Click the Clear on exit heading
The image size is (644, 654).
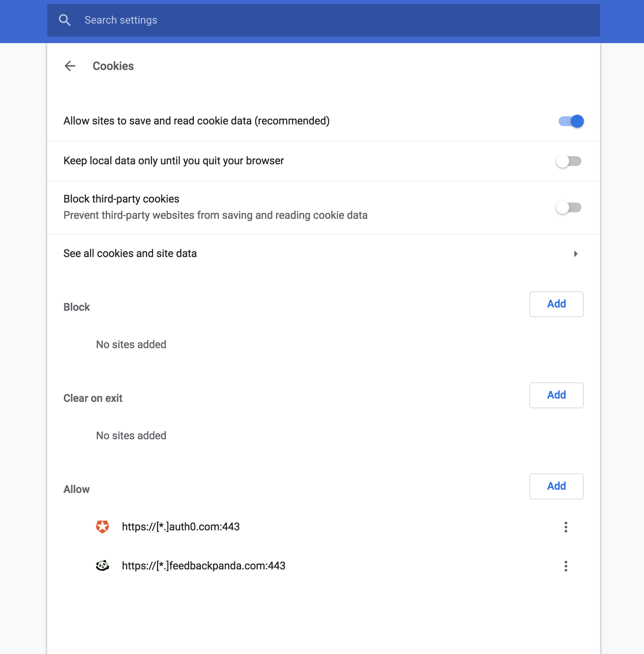[93, 398]
